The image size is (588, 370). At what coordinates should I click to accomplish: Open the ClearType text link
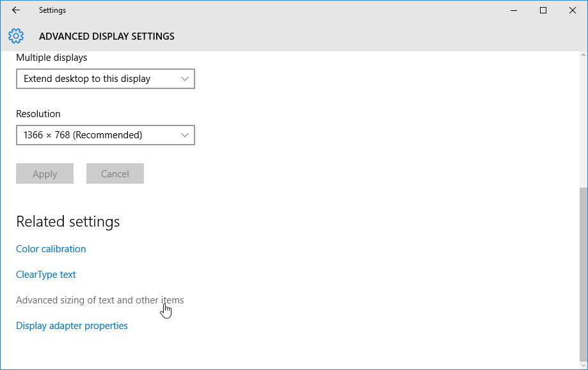[46, 275]
